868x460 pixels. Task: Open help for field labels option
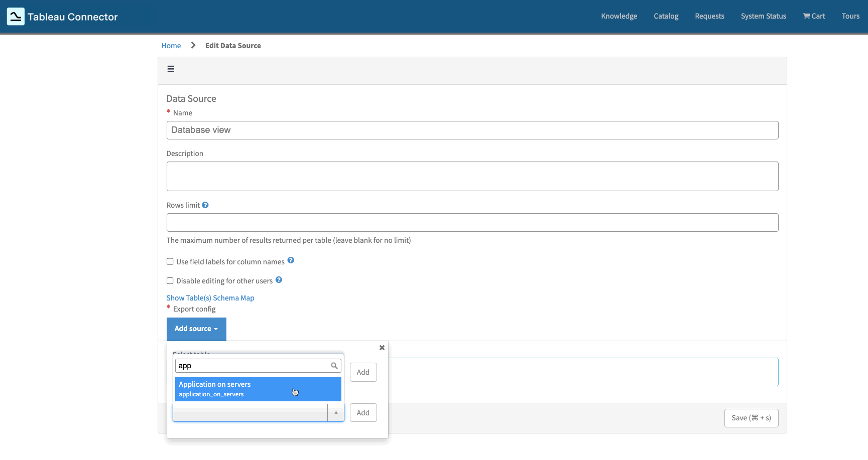click(291, 260)
